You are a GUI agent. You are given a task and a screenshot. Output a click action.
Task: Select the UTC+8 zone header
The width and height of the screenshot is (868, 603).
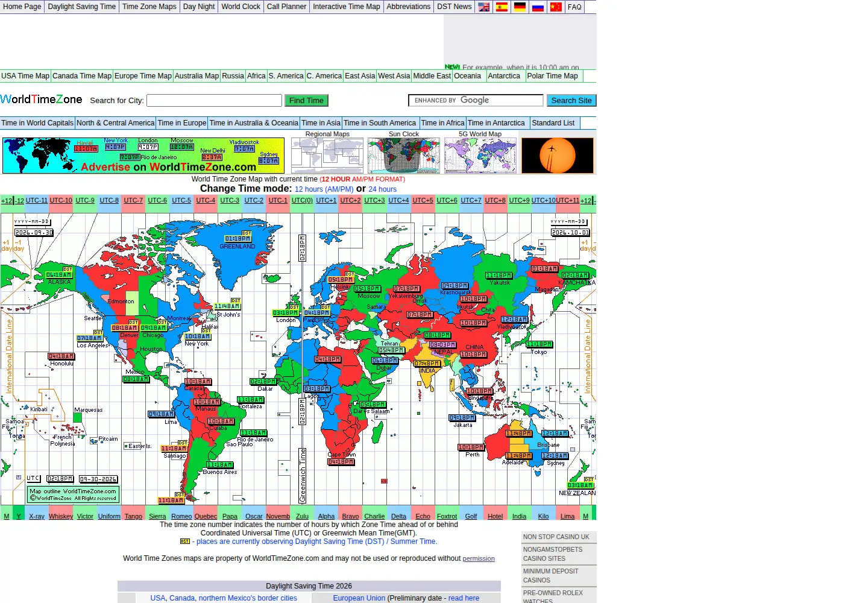[495, 200]
